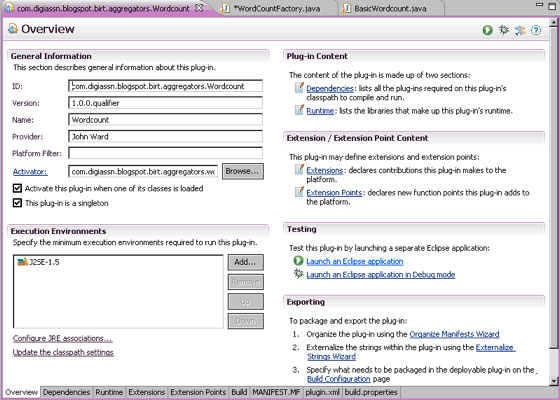
Task: Maximize the editor area
Action: (x=552, y=6)
